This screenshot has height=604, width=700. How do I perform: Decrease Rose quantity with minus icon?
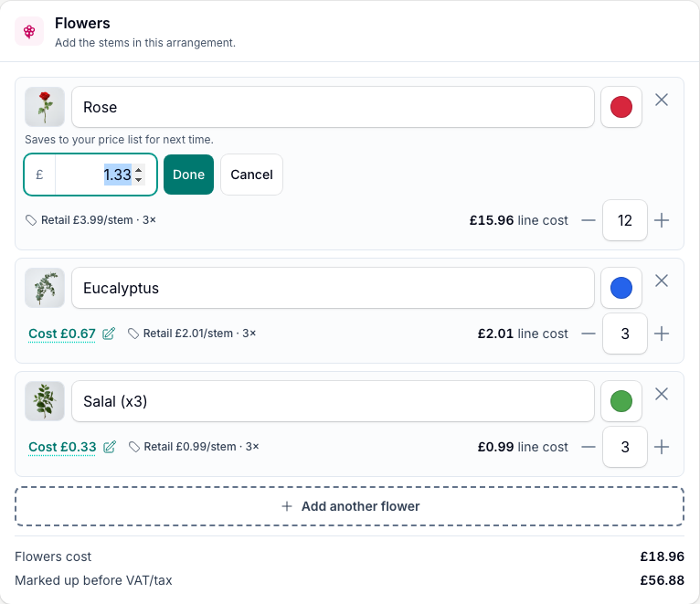pos(589,220)
